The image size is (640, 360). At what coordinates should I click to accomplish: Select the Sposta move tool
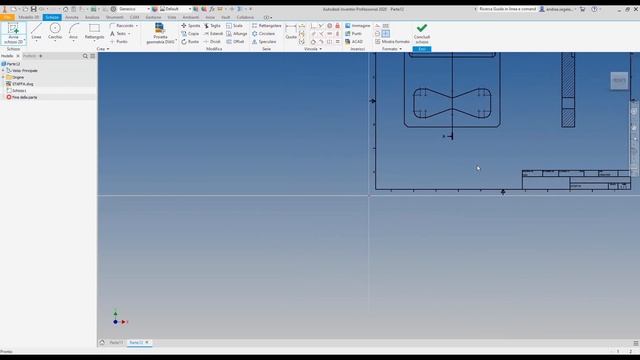tap(190, 26)
